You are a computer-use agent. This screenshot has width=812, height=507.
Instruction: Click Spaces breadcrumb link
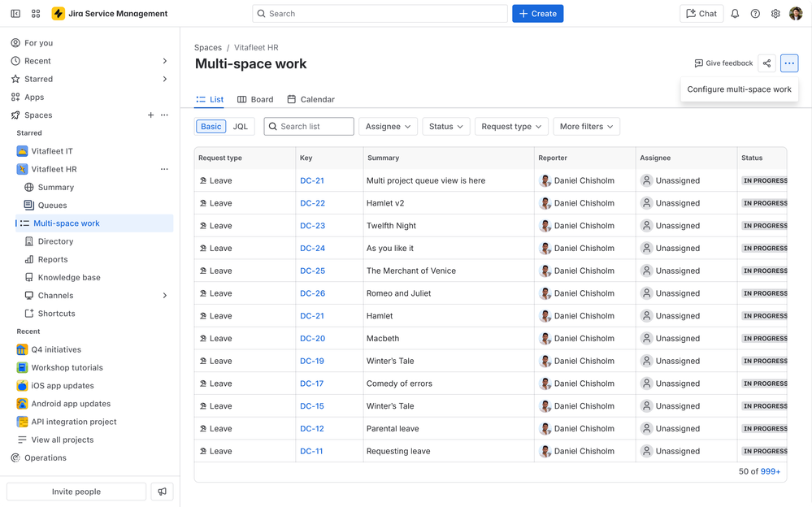coord(207,48)
